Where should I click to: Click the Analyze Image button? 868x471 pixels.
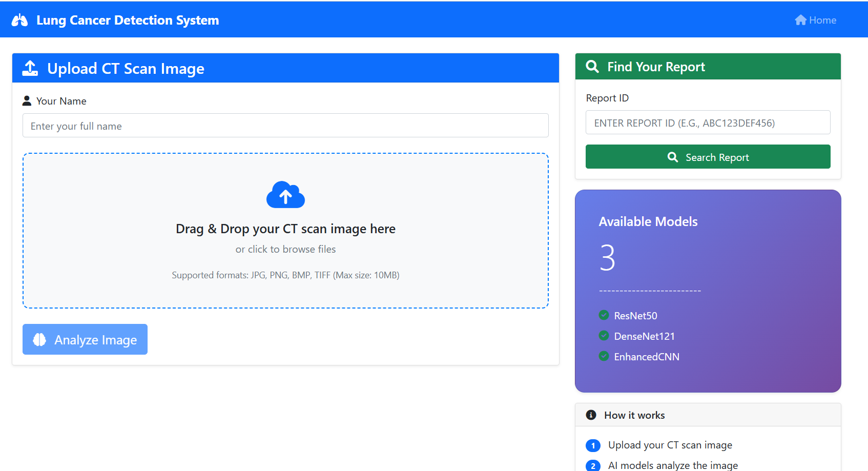(85, 339)
